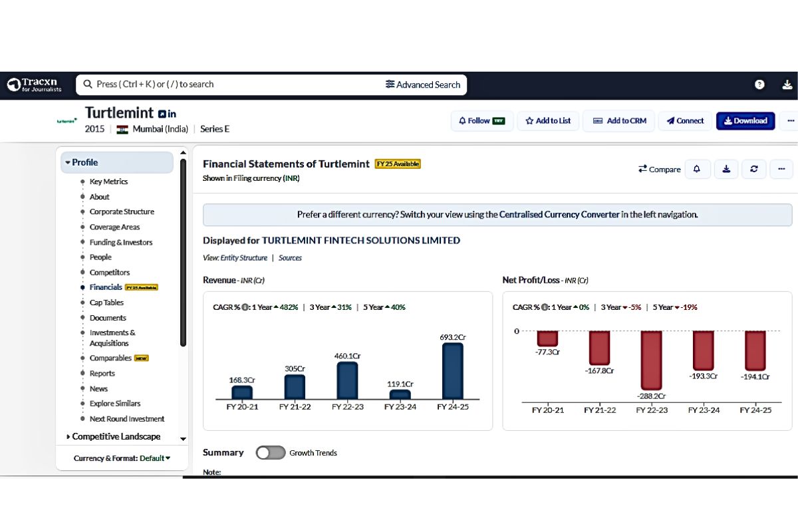Click the Series E label

click(x=215, y=129)
